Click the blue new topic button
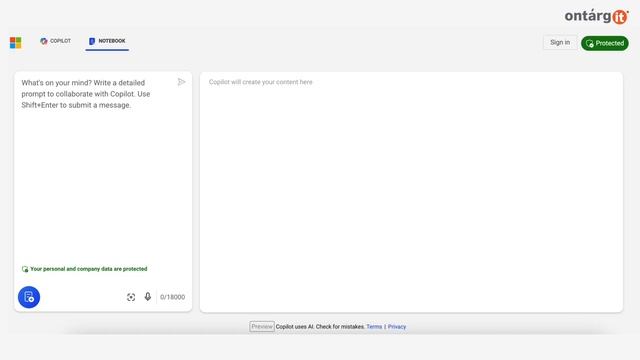Viewport: 640px width, 360px height. coord(29,297)
